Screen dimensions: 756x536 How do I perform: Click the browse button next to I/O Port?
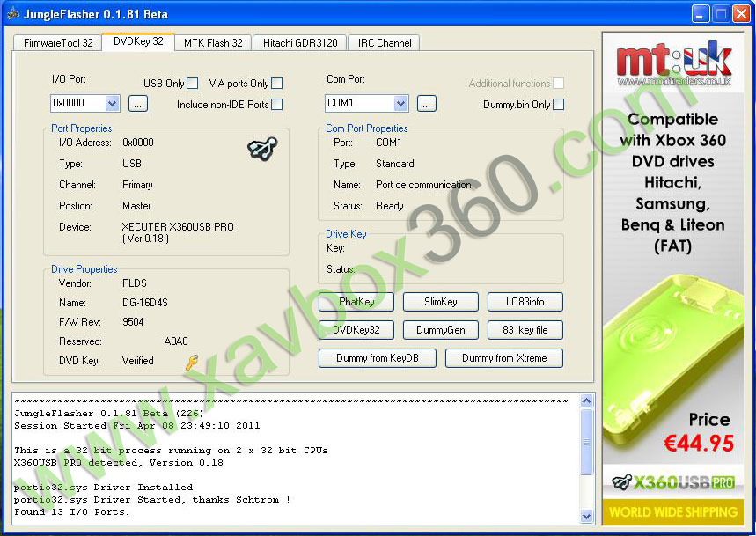pyautogui.click(x=138, y=103)
